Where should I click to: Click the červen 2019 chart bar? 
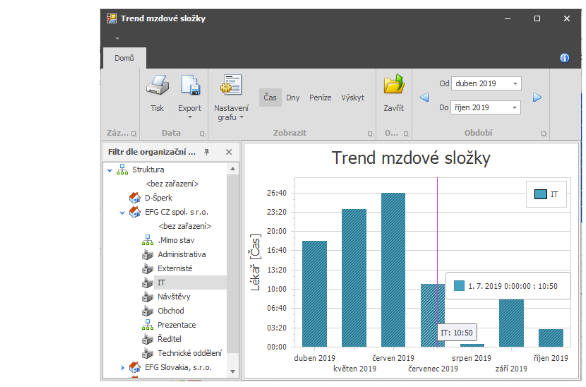point(393,270)
